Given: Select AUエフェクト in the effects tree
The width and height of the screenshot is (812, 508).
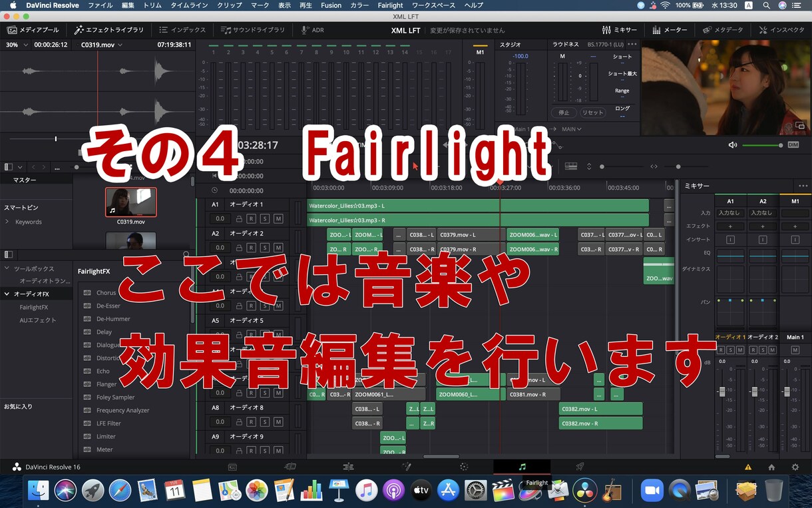Looking at the screenshot, I should pyautogui.click(x=38, y=320).
